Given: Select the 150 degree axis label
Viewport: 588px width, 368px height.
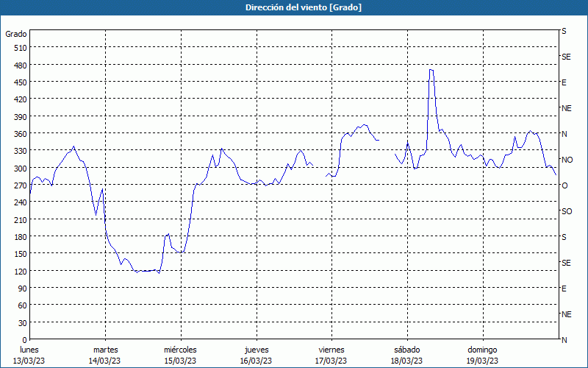Looking at the screenshot, I should tap(21, 254).
